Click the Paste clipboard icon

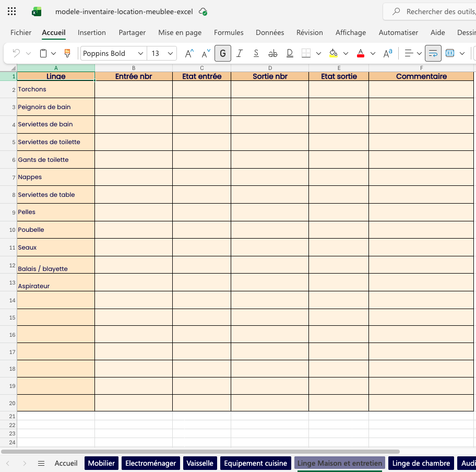[x=43, y=53]
